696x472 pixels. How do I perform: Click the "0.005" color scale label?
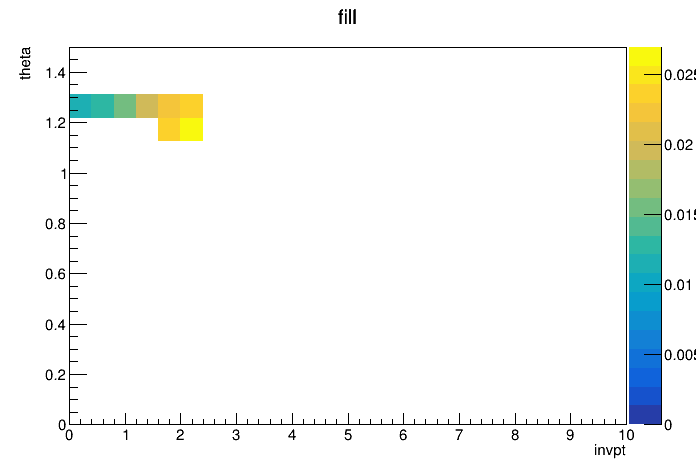coord(680,355)
